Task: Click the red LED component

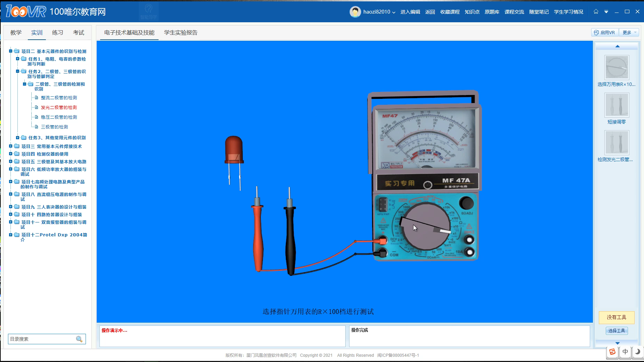Action: 234,150
